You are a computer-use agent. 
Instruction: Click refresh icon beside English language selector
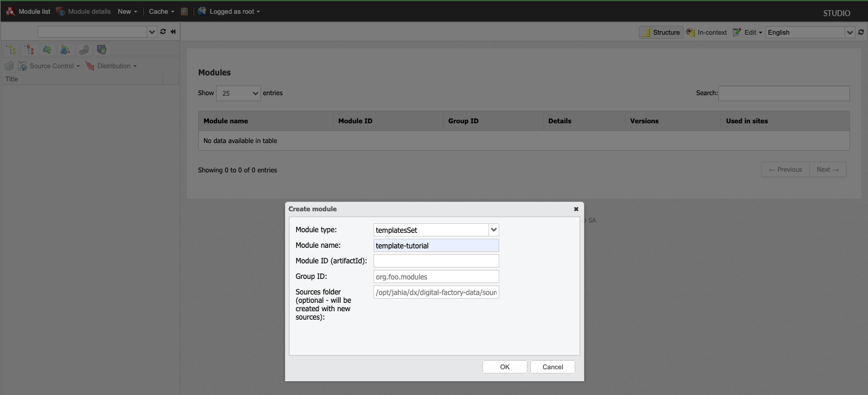tap(861, 32)
